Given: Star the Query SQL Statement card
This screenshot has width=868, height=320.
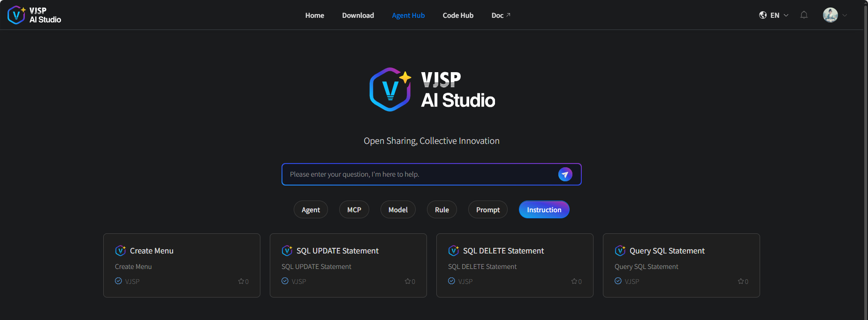Looking at the screenshot, I should coord(741,282).
